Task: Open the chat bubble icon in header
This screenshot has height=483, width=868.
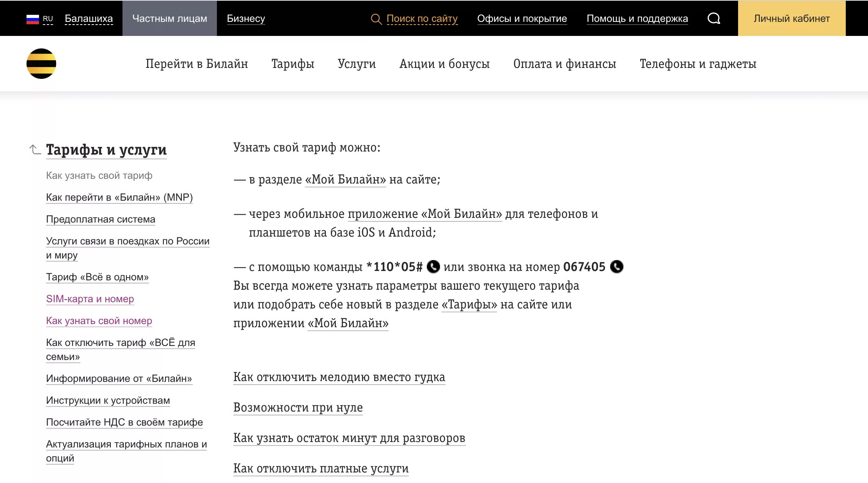Action: [714, 18]
